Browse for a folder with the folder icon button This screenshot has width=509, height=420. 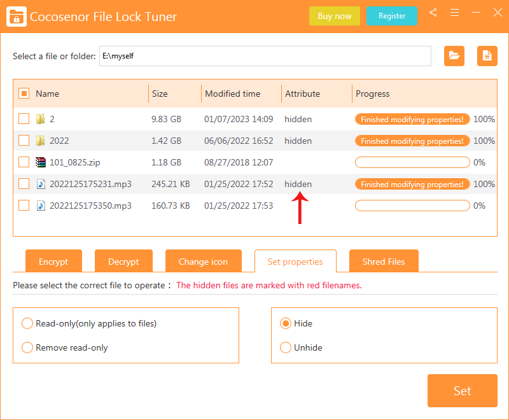pos(454,56)
